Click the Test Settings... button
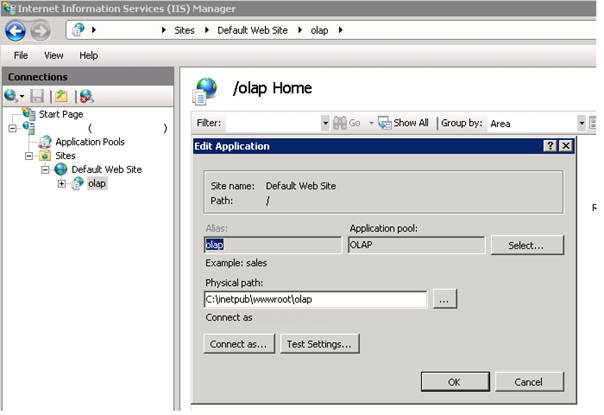Screen dimensions: 604x415 click(x=320, y=344)
